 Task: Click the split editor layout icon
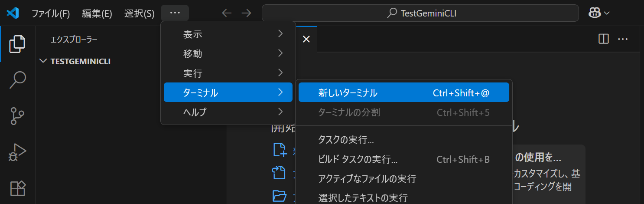pos(603,39)
